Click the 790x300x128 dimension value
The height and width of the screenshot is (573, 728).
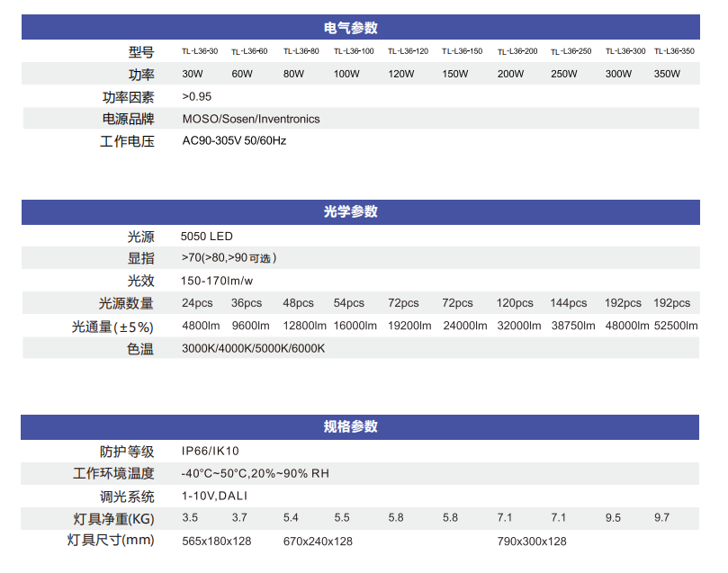pos(532,541)
